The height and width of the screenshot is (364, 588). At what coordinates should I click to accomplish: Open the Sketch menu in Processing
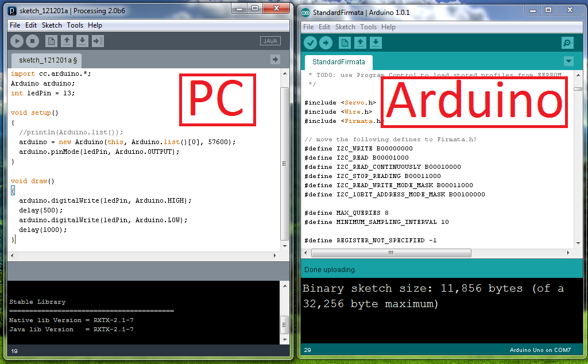pyautogui.click(x=52, y=25)
